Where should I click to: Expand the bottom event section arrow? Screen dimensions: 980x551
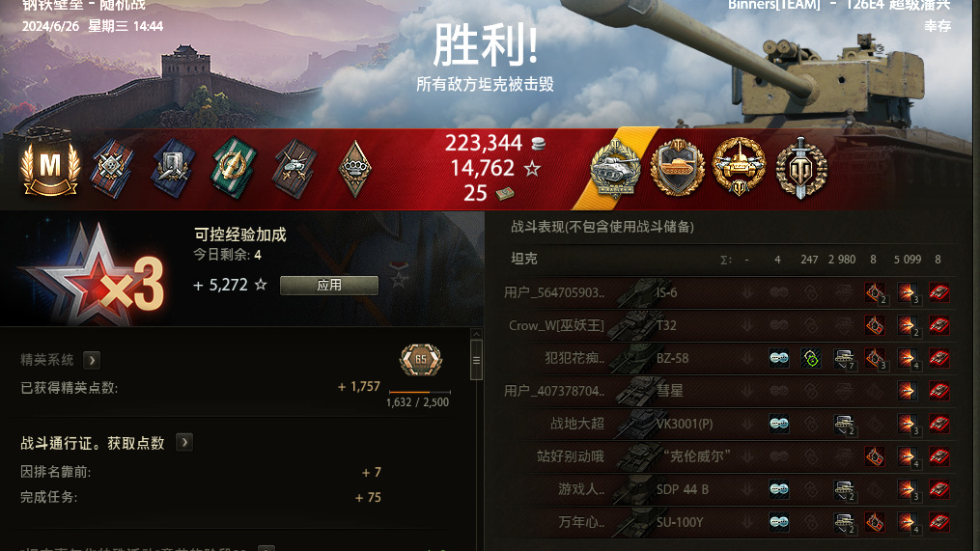coord(266,548)
